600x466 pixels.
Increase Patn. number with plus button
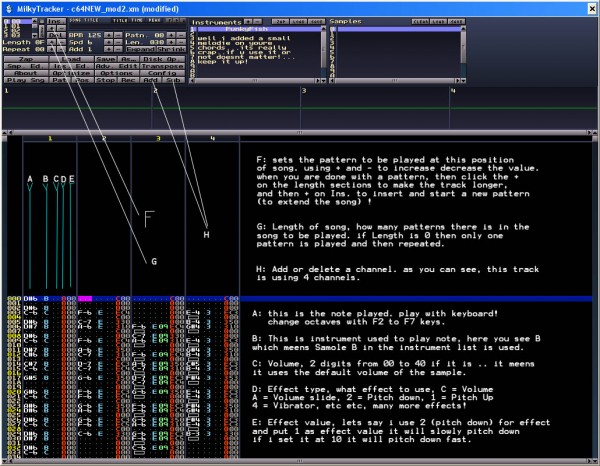click(171, 35)
